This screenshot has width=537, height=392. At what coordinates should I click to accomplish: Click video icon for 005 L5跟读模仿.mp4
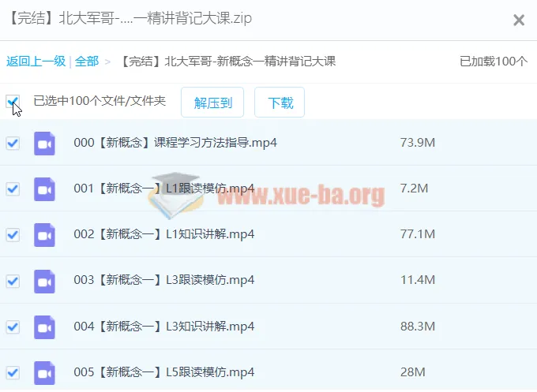pyautogui.click(x=44, y=371)
